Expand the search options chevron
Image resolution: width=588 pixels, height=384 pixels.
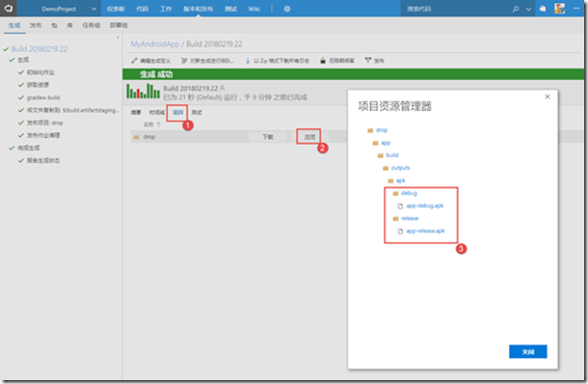point(528,9)
